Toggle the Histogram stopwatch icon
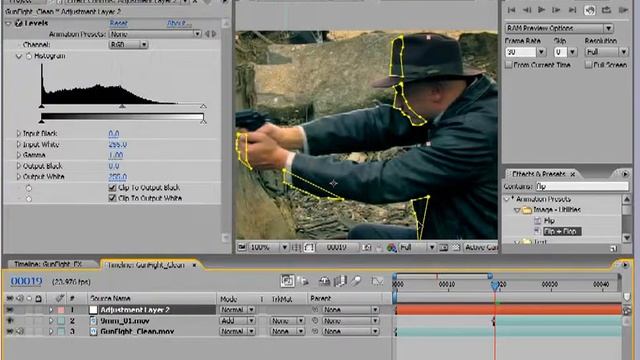 pyautogui.click(x=29, y=56)
